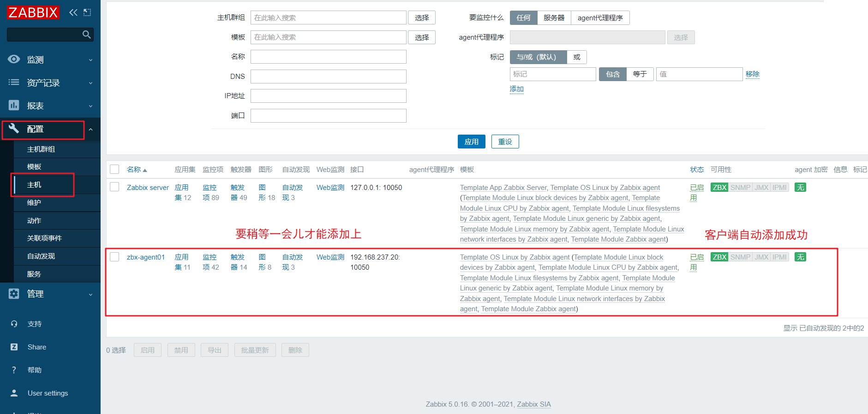The width and height of the screenshot is (868, 414).
Task: Select 或 tag mode
Action: [577, 57]
